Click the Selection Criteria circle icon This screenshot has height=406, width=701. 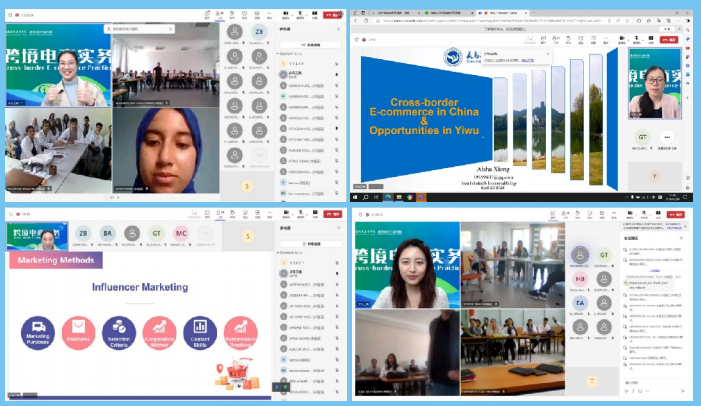click(118, 330)
